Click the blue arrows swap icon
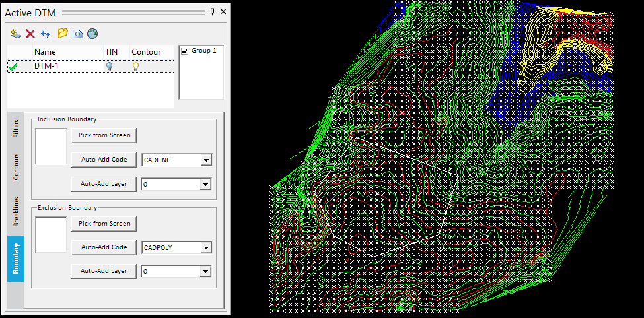Viewport: 644px width, 318px height. 46,34
